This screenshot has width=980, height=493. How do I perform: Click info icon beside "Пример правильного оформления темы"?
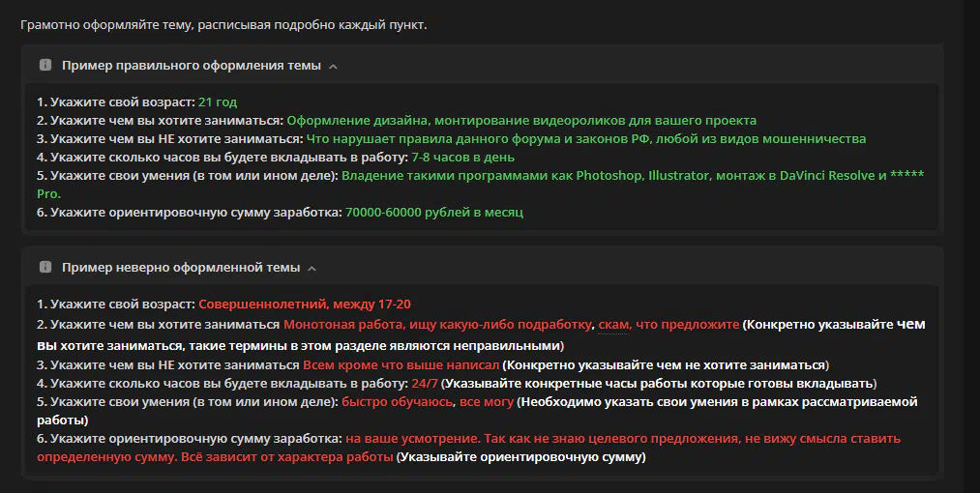pos(45,65)
